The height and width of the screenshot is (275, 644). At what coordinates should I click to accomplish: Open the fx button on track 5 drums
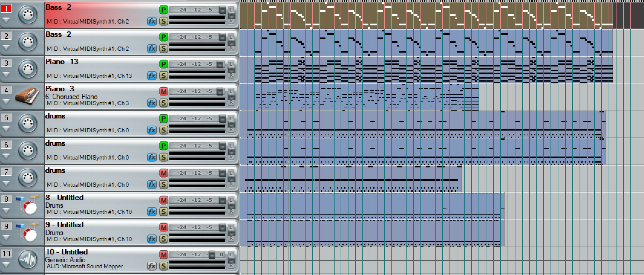tap(152, 130)
